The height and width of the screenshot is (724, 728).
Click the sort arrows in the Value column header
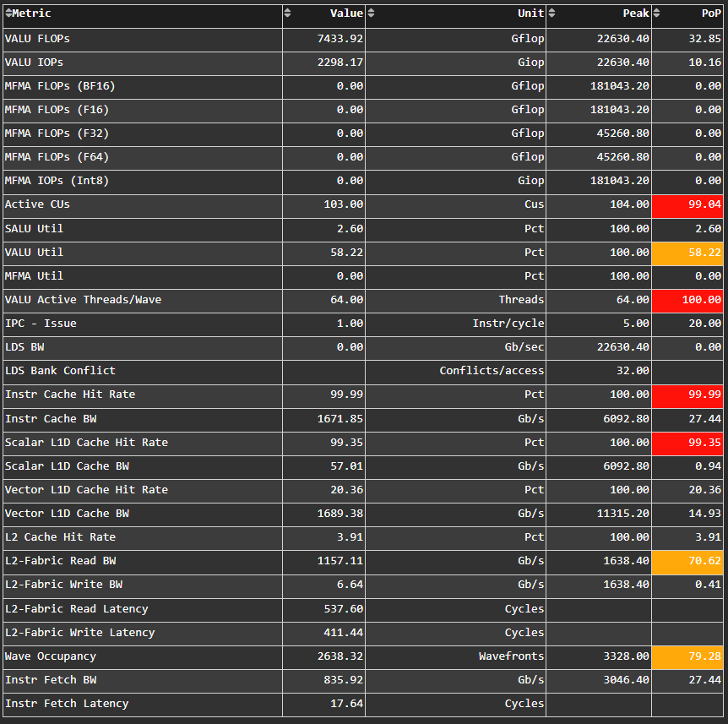coord(287,14)
